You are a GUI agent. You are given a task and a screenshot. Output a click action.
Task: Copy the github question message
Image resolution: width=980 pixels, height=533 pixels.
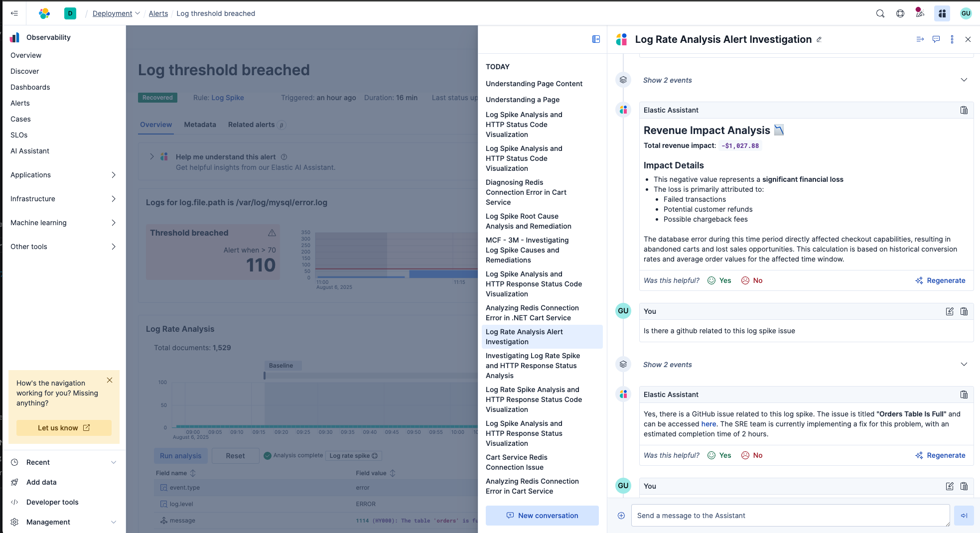[x=964, y=311]
